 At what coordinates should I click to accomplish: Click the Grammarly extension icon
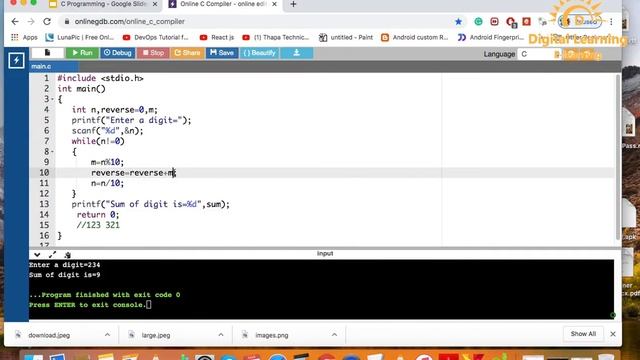(478, 22)
